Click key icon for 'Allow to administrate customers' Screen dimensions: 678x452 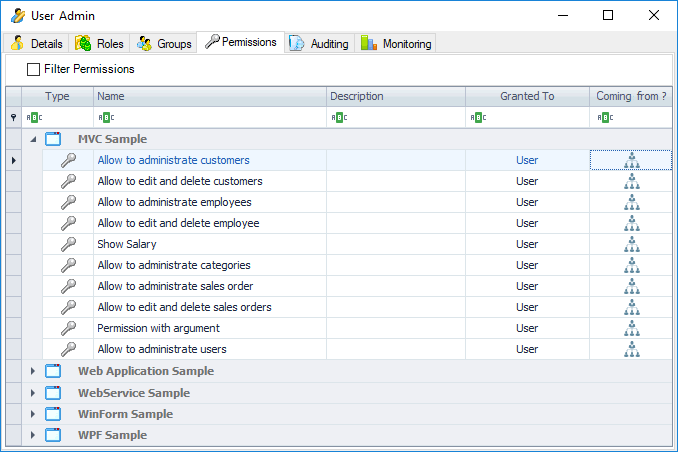(68, 160)
